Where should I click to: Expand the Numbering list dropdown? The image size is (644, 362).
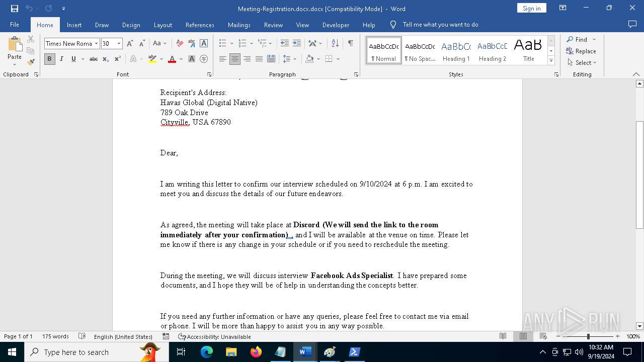(x=252, y=44)
